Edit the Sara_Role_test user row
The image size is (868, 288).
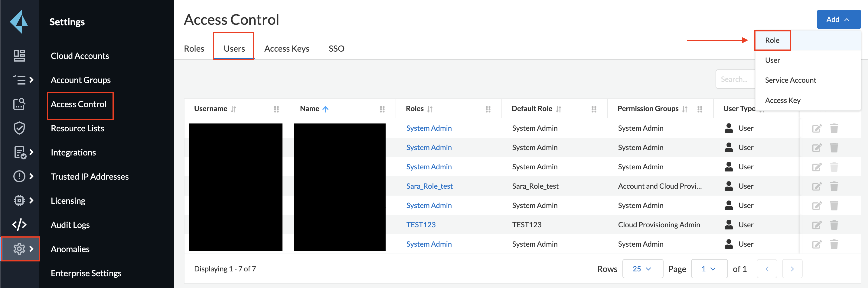(817, 186)
